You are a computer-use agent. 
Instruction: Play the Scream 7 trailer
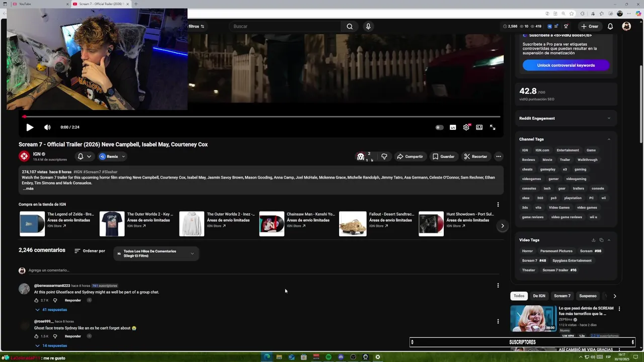pos(30,127)
